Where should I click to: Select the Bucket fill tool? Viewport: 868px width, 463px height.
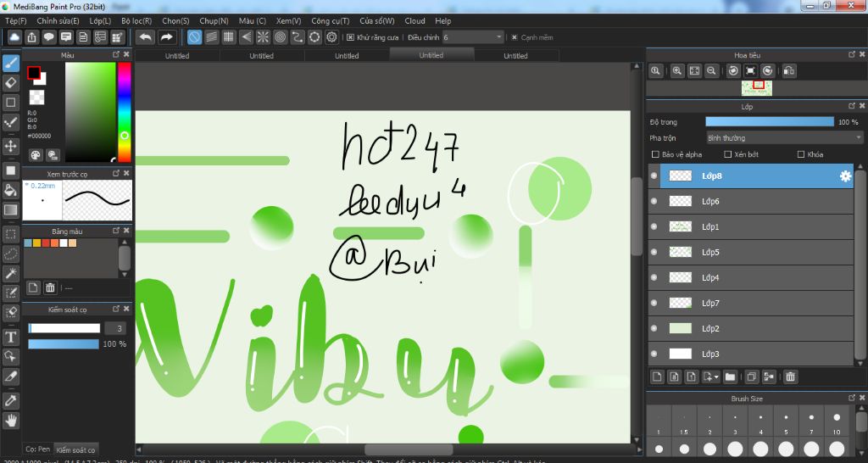pyautogui.click(x=11, y=190)
